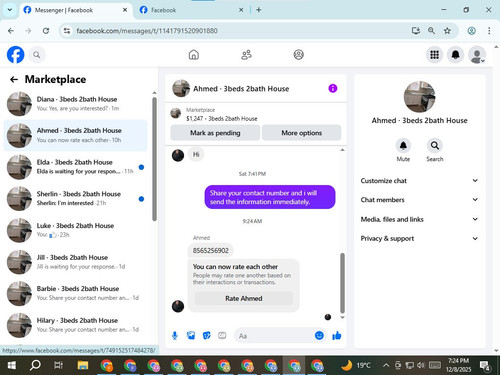Open the browser zoom magnifier icon

(431, 31)
